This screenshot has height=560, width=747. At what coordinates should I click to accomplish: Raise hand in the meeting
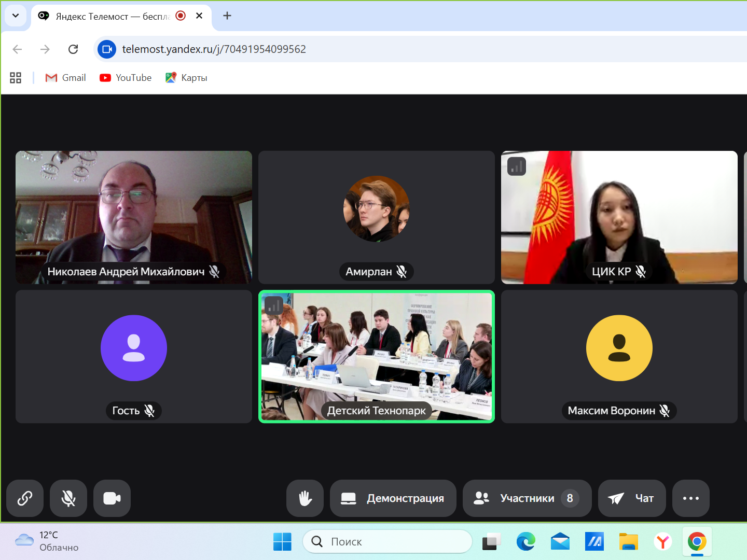305,498
